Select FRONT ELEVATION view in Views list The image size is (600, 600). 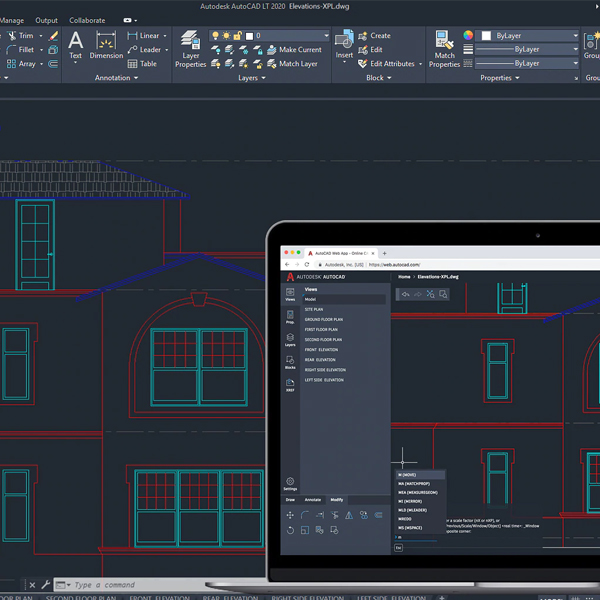(x=322, y=349)
